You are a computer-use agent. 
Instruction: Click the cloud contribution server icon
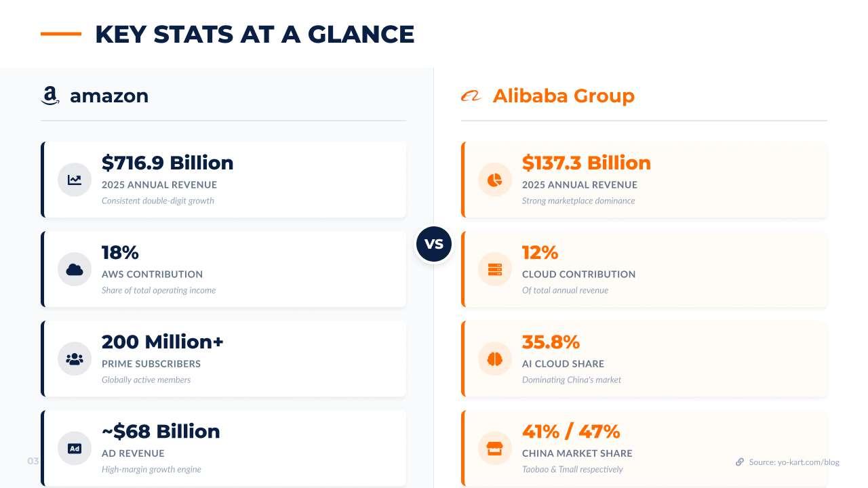pos(495,269)
